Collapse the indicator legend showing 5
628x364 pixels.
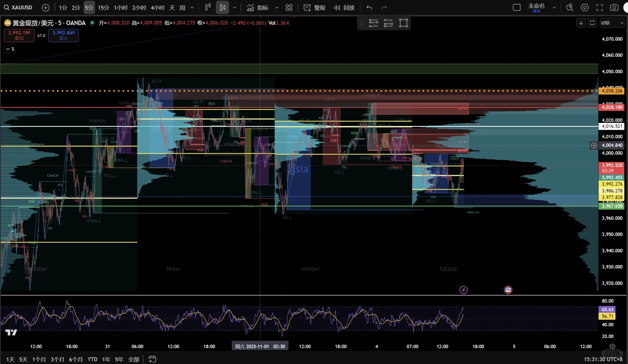pos(10,49)
